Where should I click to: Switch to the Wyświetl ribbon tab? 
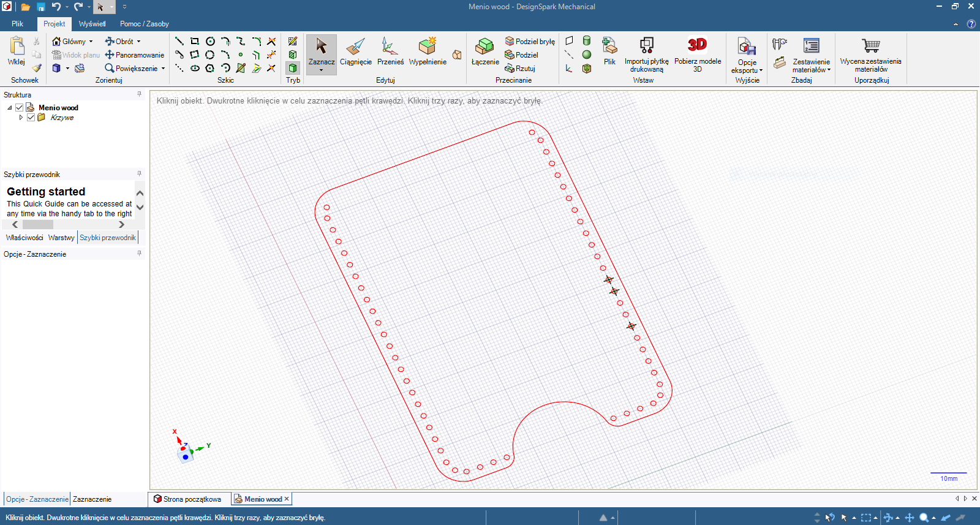tap(92, 24)
